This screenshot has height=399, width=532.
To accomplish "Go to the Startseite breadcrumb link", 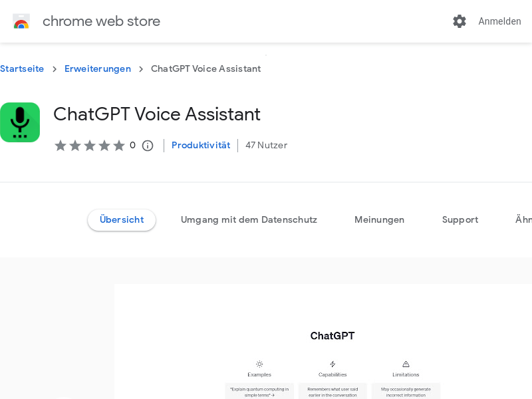I will (x=22, y=68).
